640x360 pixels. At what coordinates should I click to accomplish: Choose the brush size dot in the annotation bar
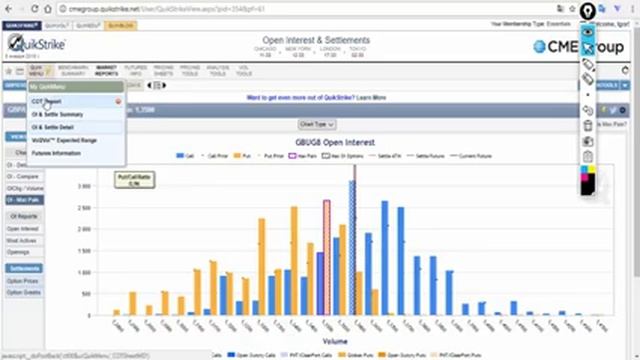click(588, 95)
